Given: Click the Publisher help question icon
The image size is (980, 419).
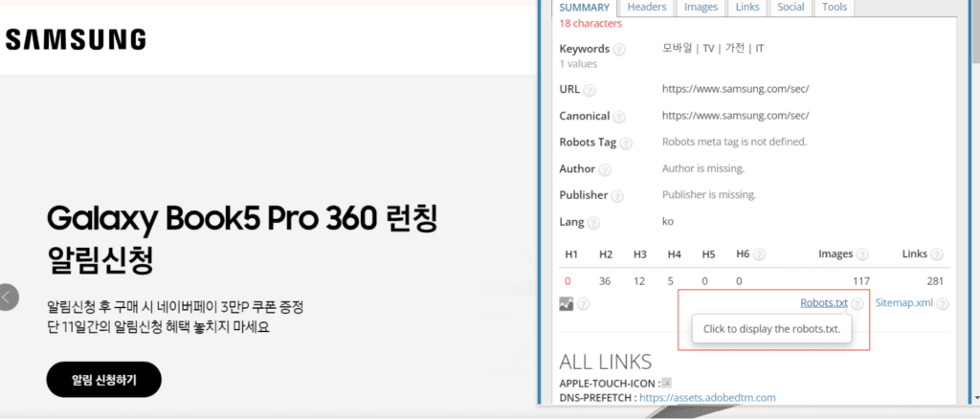Looking at the screenshot, I should tap(617, 196).
